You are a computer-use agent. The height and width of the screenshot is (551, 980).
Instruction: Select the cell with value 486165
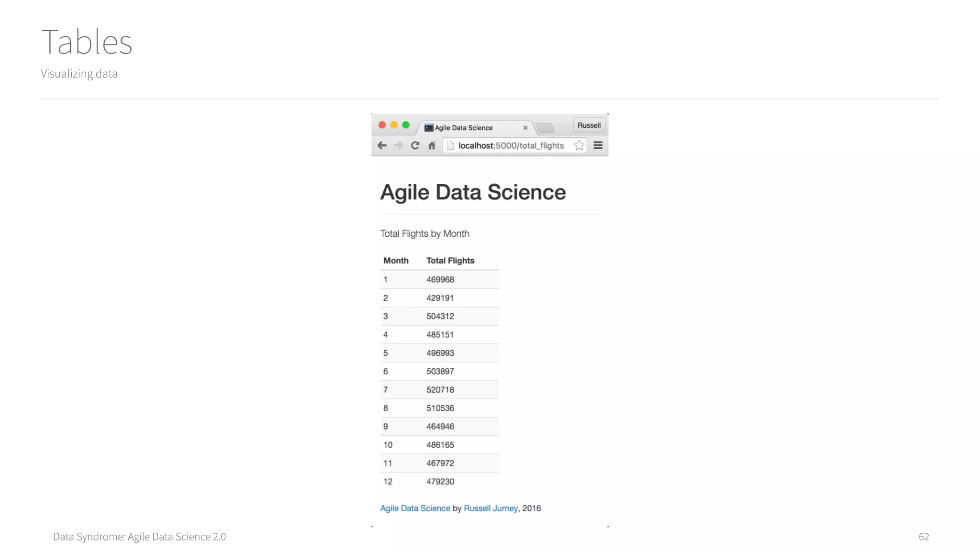[440, 445]
